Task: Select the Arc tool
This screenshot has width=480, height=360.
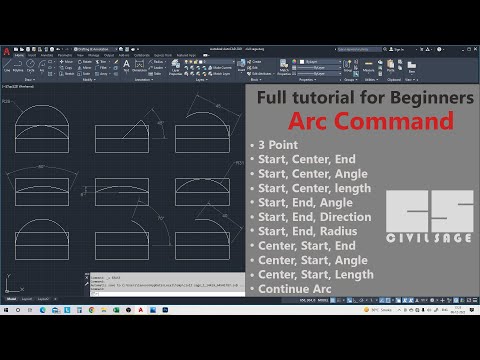Action: [42, 66]
